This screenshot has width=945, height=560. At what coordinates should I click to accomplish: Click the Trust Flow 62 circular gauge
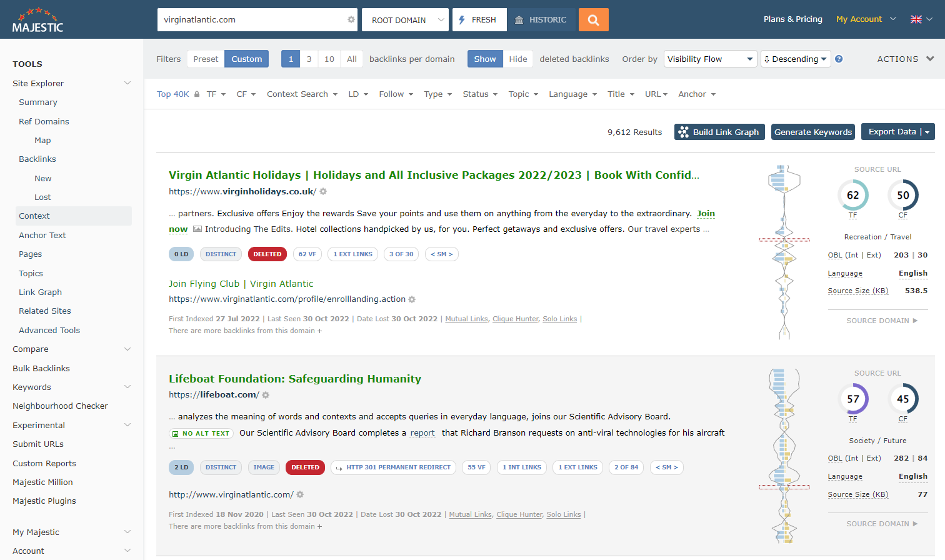852,195
